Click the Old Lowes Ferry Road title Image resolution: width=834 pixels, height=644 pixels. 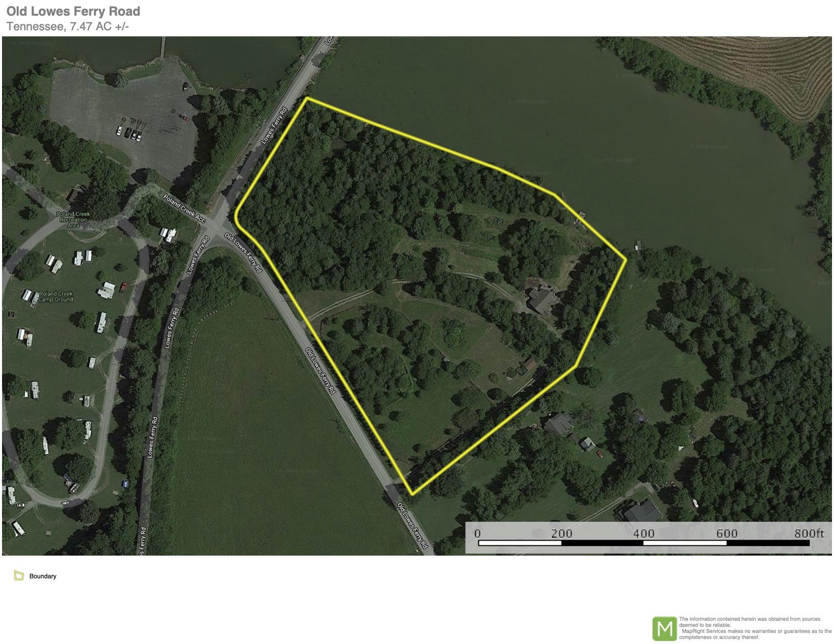click(73, 11)
